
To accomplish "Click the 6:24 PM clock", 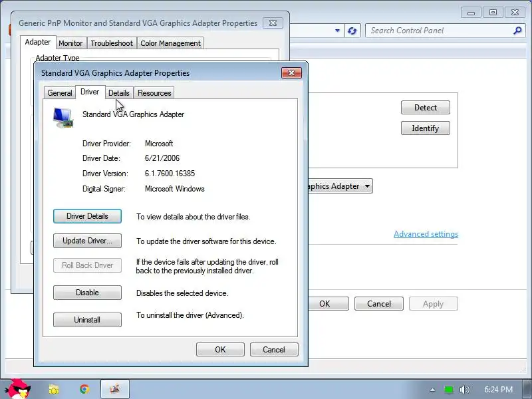I will pyautogui.click(x=498, y=389).
